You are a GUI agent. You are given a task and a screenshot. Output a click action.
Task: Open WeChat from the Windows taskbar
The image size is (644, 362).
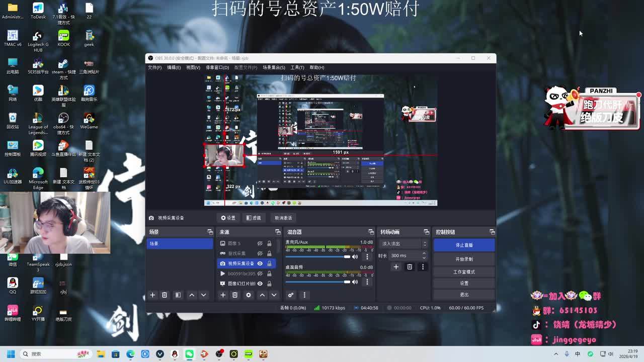[x=189, y=354]
